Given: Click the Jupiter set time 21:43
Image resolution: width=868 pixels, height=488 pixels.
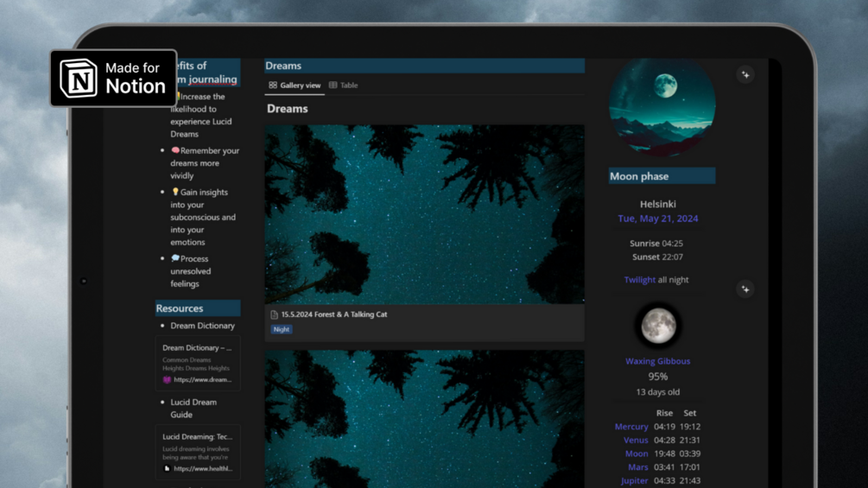Looking at the screenshot, I should 690,481.
